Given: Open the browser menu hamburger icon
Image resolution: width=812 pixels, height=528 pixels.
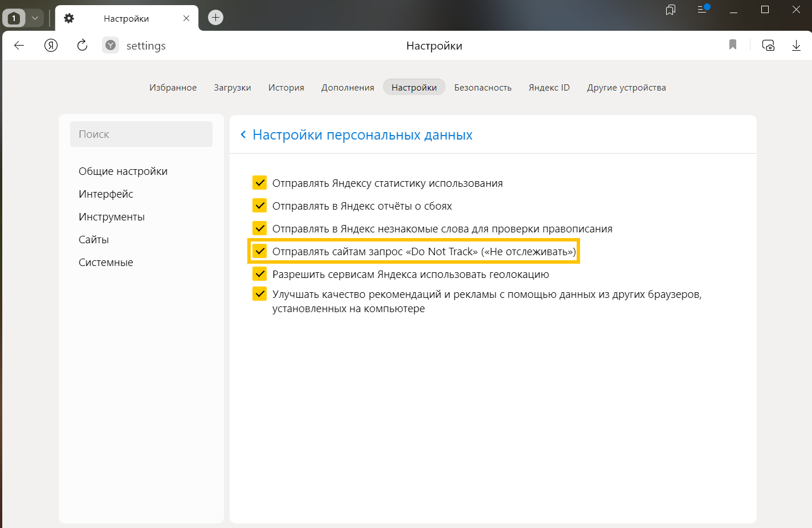Looking at the screenshot, I should pos(703,10).
